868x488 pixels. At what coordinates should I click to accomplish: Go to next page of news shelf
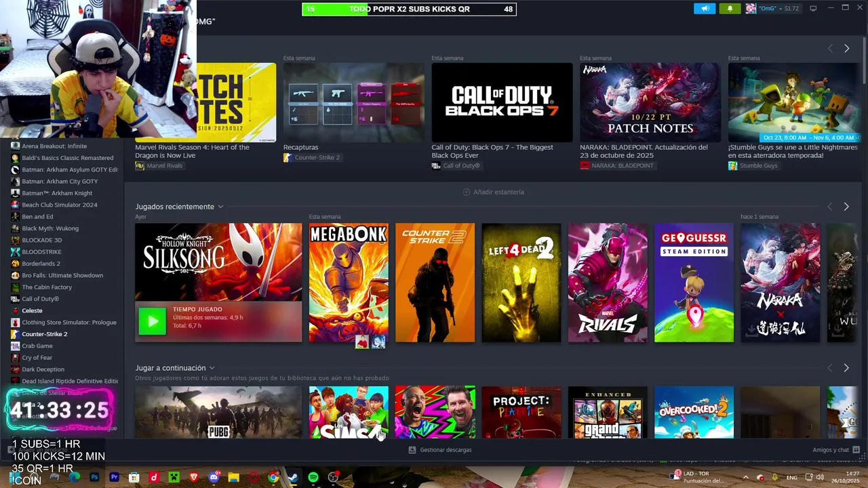(846, 48)
